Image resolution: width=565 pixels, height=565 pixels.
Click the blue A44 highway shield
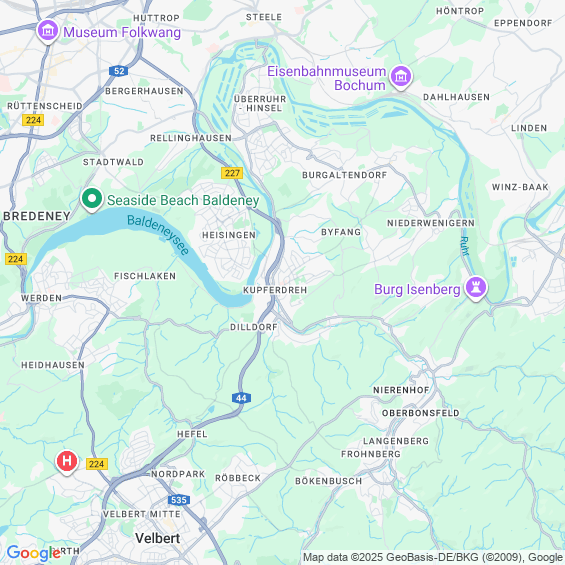pyautogui.click(x=241, y=398)
